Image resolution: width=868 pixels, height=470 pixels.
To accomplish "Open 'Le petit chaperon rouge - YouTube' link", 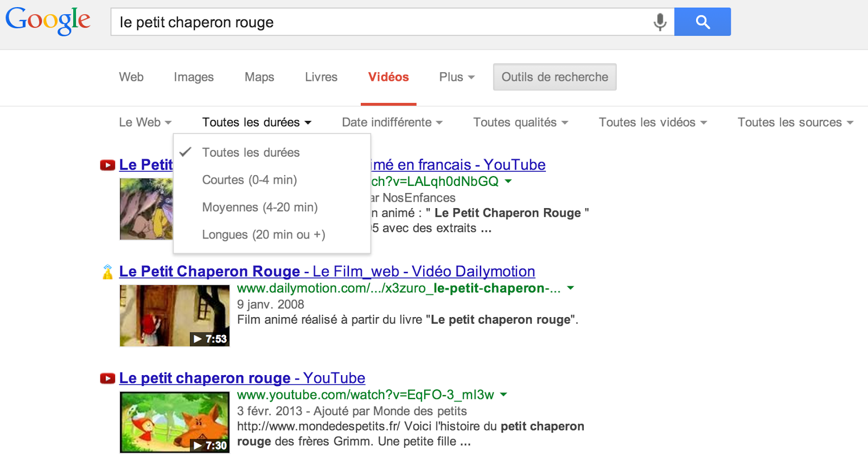I will pos(242,378).
